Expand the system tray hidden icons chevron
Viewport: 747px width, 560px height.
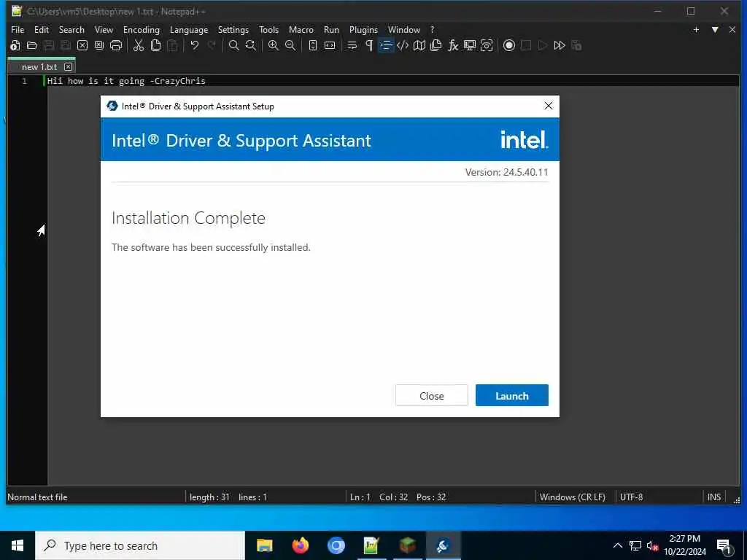pyautogui.click(x=617, y=545)
